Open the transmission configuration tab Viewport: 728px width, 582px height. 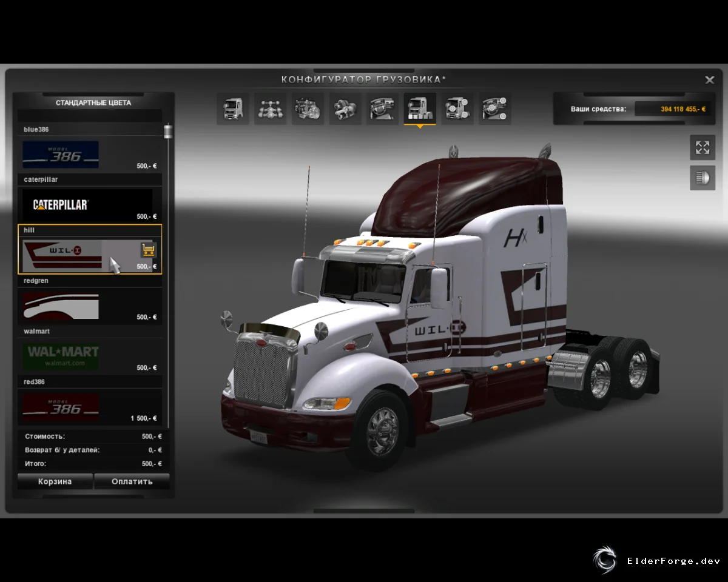click(x=345, y=109)
